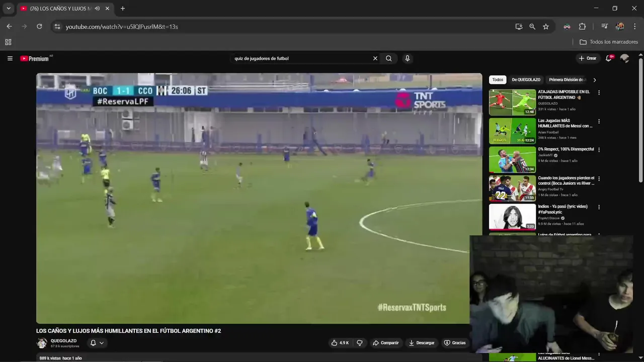644x362 pixels.
Task: Open Las Jugadas MÁS HUMILLANTES de Messi thumbnail
Action: pos(512,131)
